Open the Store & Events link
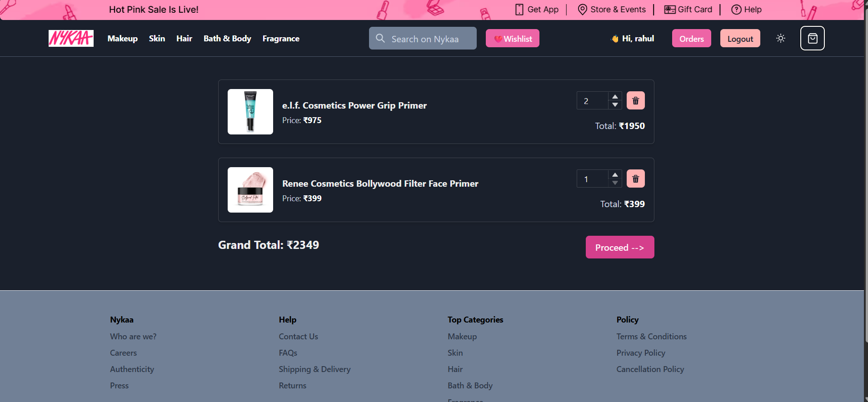Image resolution: width=868 pixels, height=402 pixels. [618, 10]
